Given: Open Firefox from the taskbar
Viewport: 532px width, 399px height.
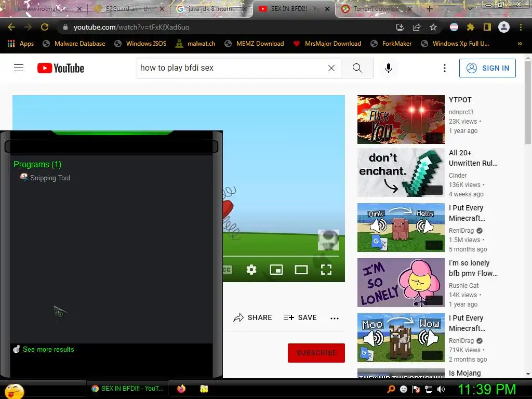Looking at the screenshot, I should click(x=181, y=389).
